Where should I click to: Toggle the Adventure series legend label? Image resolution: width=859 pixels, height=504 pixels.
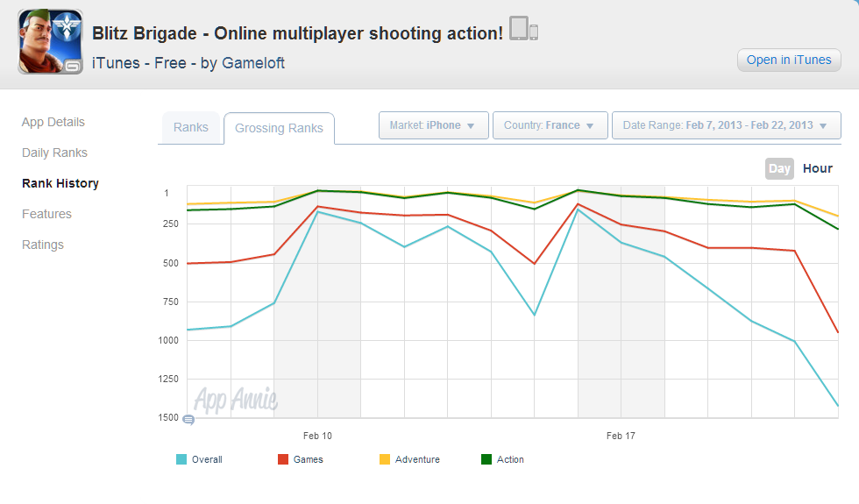[417, 459]
